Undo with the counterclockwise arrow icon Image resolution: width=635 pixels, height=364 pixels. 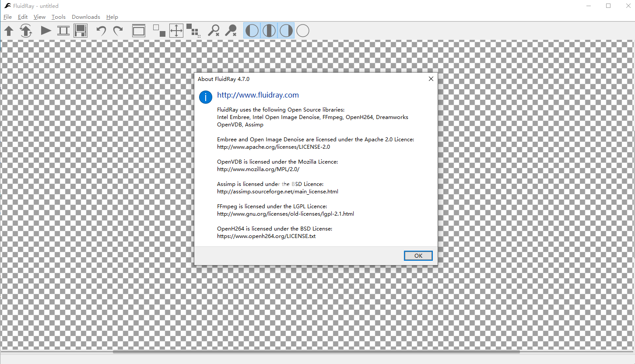point(101,31)
